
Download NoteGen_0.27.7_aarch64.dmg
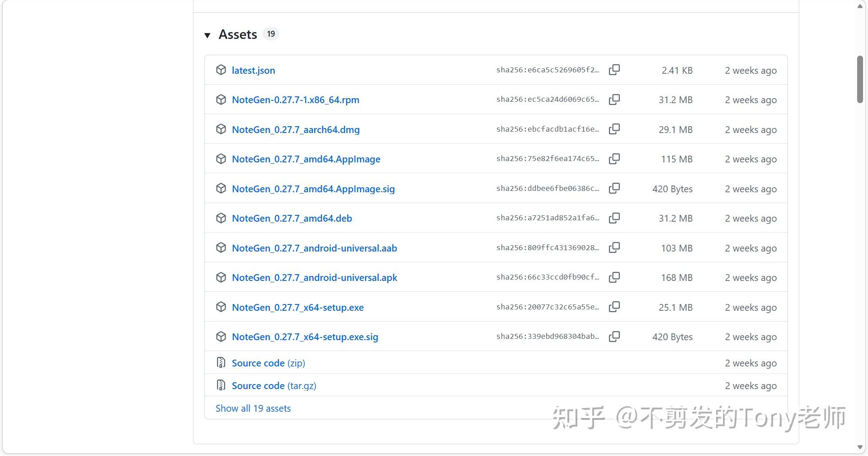tap(296, 129)
